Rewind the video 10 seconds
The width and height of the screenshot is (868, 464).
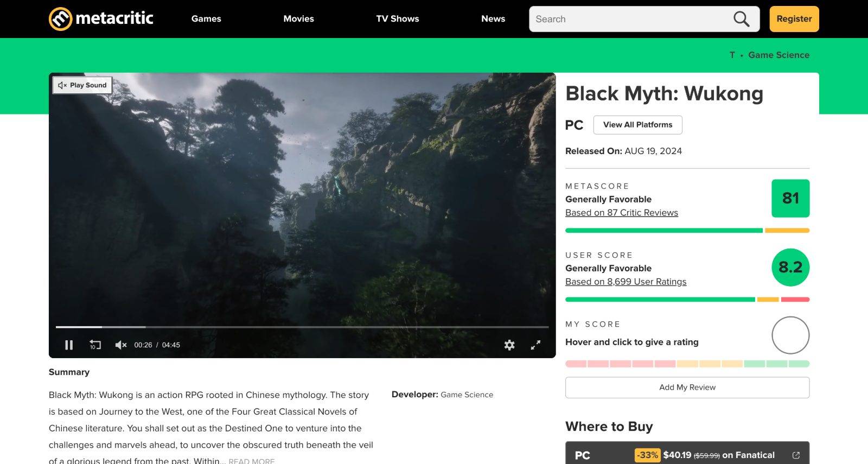click(x=95, y=345)
